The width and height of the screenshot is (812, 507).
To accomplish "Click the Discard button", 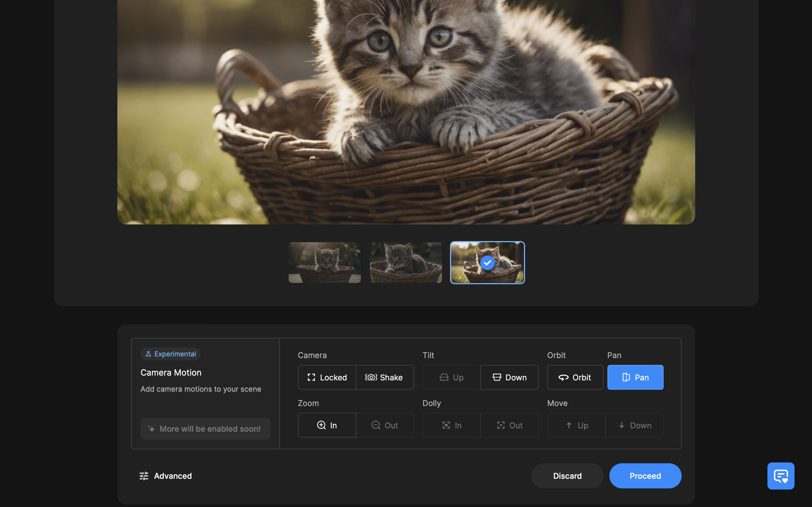I will 567,476.
